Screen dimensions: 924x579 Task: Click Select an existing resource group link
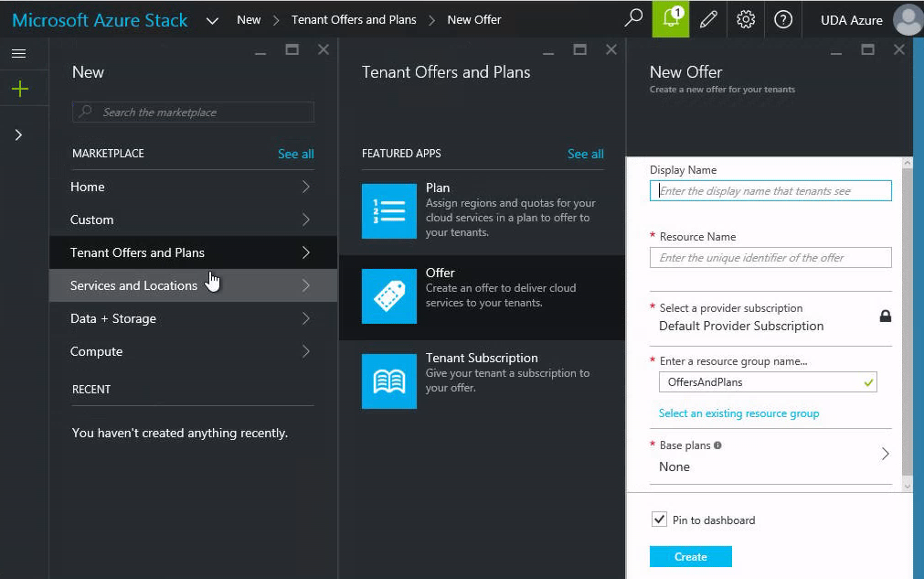point(738,413)
